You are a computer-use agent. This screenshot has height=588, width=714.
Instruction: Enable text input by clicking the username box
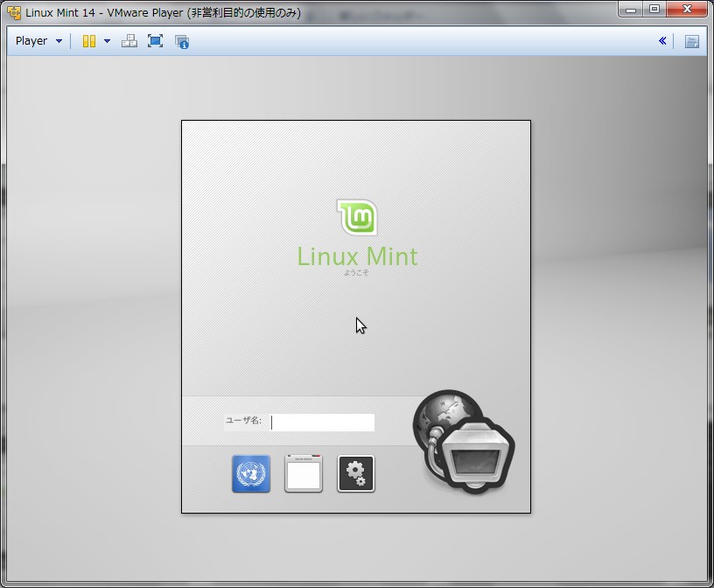[x=323, y=422]
